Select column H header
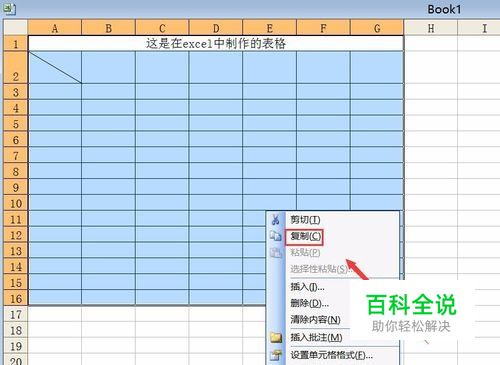This screenshot has height=365, width=500. [431, 28]
